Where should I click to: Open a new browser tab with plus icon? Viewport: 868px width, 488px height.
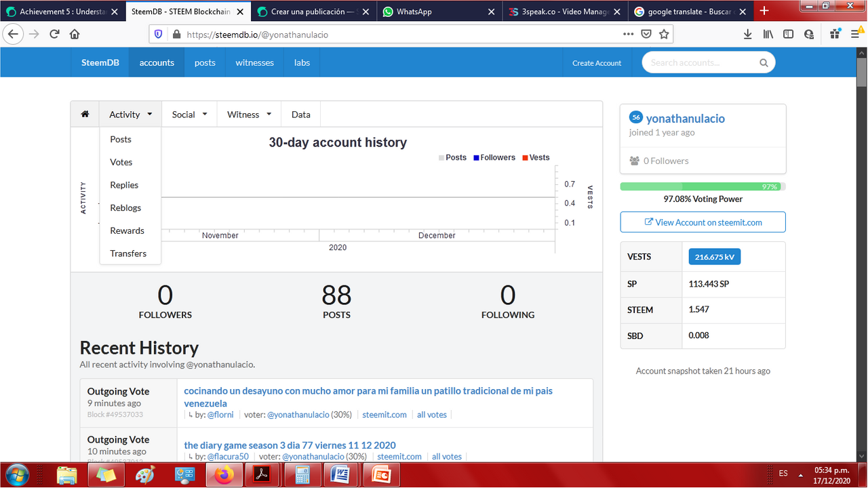click(764, 11)
